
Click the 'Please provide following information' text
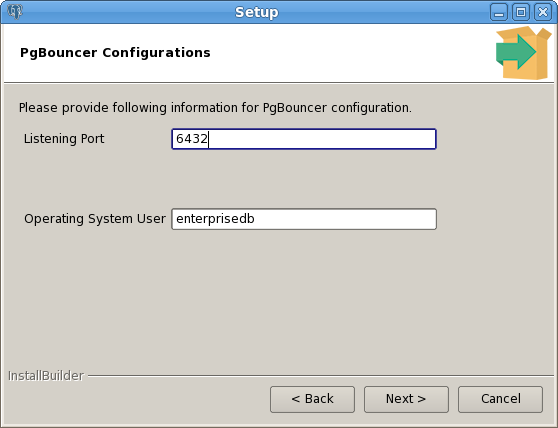pyautogui.click(x=215, y=108)
